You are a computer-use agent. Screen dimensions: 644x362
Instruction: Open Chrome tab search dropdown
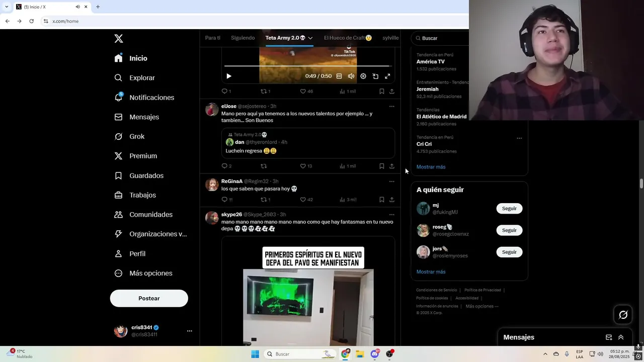pyautogui.click(x=7, y=7)
